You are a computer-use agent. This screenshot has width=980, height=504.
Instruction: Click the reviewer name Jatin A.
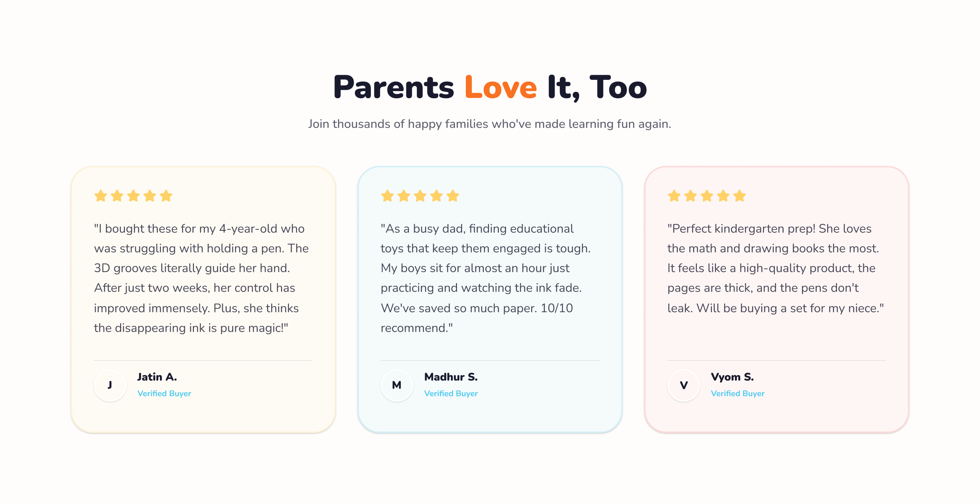coord(157,377)
